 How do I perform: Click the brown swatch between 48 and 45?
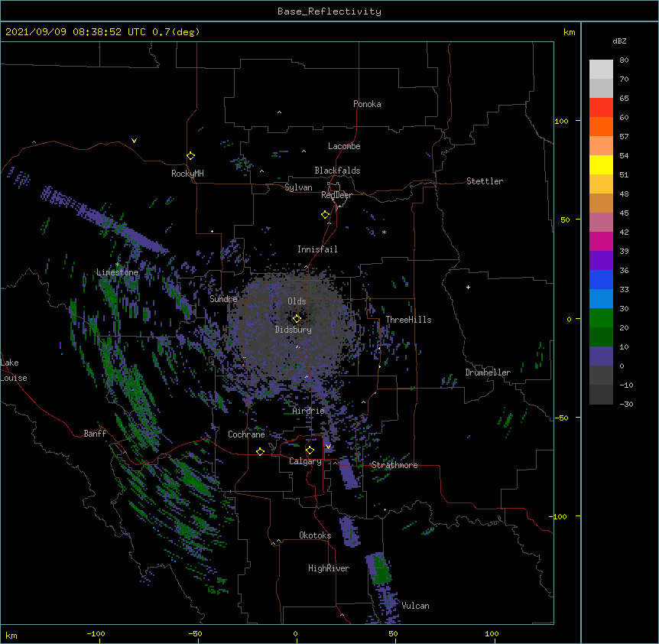click(x=601, y=203)
